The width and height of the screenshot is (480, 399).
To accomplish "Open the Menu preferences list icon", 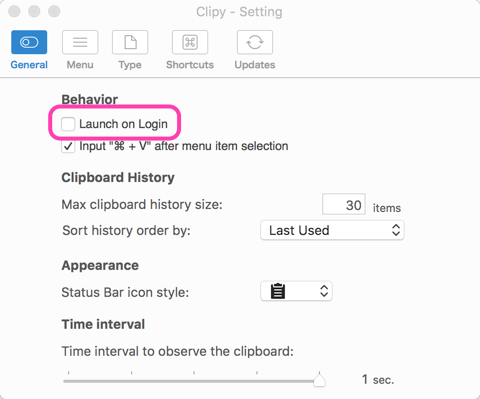I will coord(80,42).
